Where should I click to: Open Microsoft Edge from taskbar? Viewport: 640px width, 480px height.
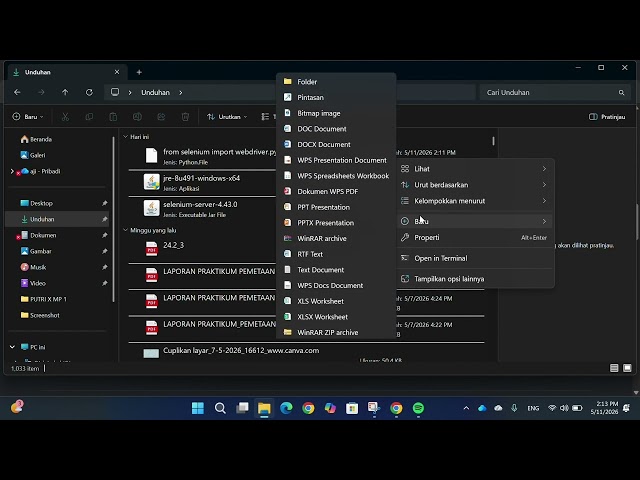pyautogui.click(x=286, y=408)
